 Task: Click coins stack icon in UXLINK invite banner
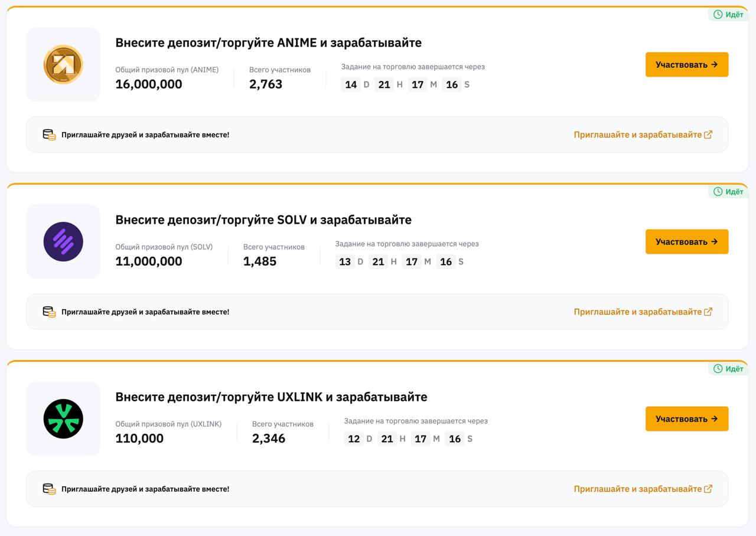(49, 489)
